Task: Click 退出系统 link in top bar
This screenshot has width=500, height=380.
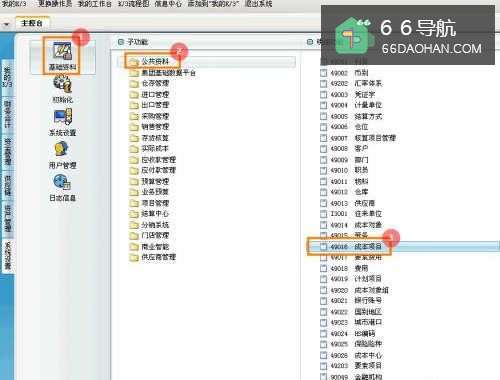Action: click(259, 4)
